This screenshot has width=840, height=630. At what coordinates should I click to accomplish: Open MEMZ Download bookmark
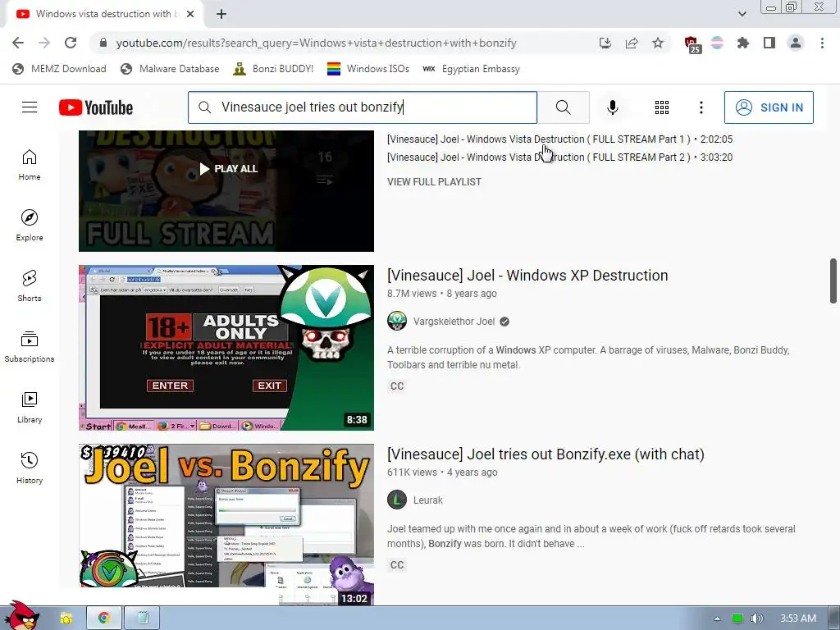coord(59,69)
